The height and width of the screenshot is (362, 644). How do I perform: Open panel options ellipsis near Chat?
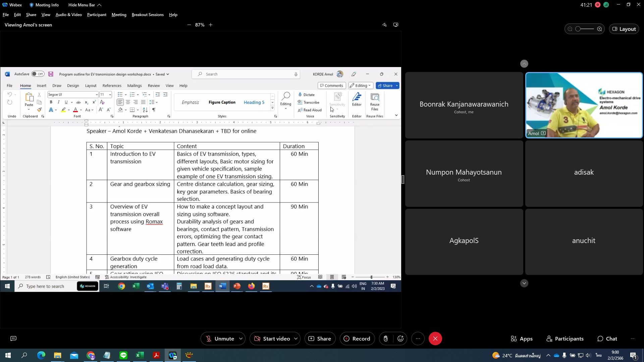[633, 339]
